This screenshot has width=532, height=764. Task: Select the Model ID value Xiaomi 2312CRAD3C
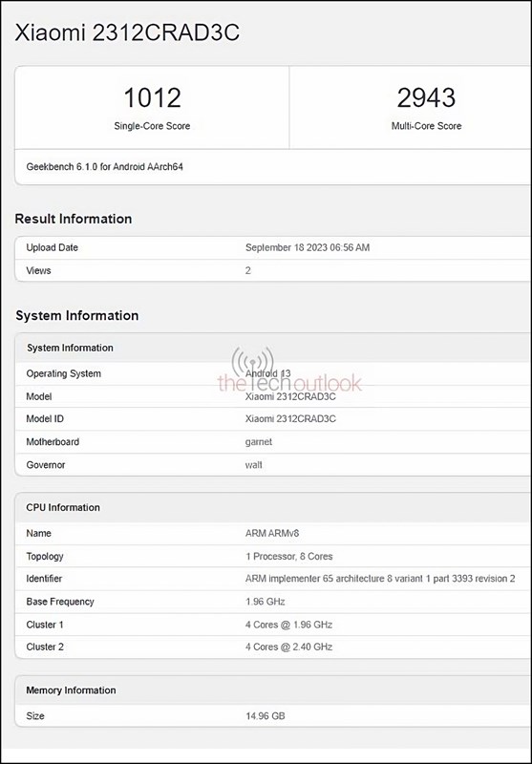pyautogui.click(x=290, y=419)
